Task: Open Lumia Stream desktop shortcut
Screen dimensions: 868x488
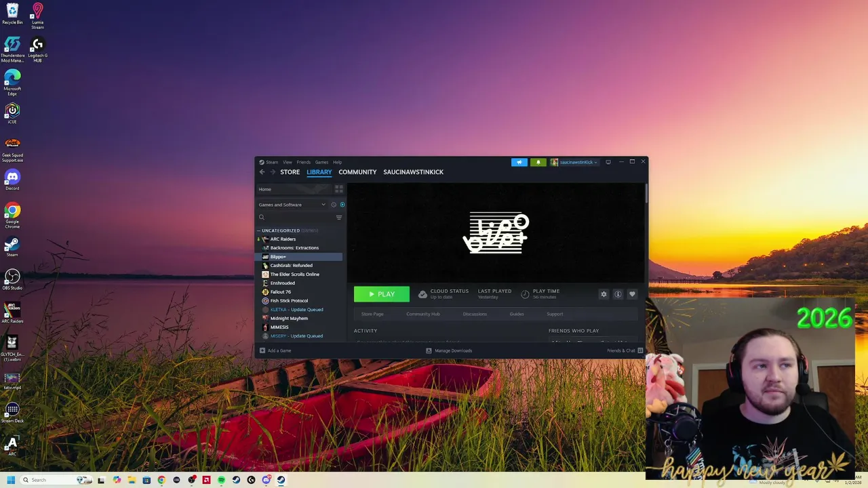Action: [37, 16]
